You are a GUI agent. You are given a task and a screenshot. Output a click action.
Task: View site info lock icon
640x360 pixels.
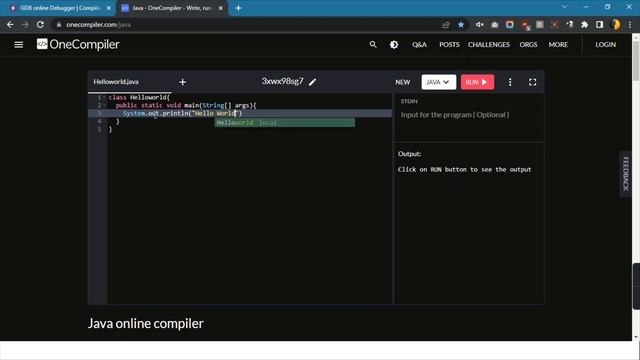(59, 24)
